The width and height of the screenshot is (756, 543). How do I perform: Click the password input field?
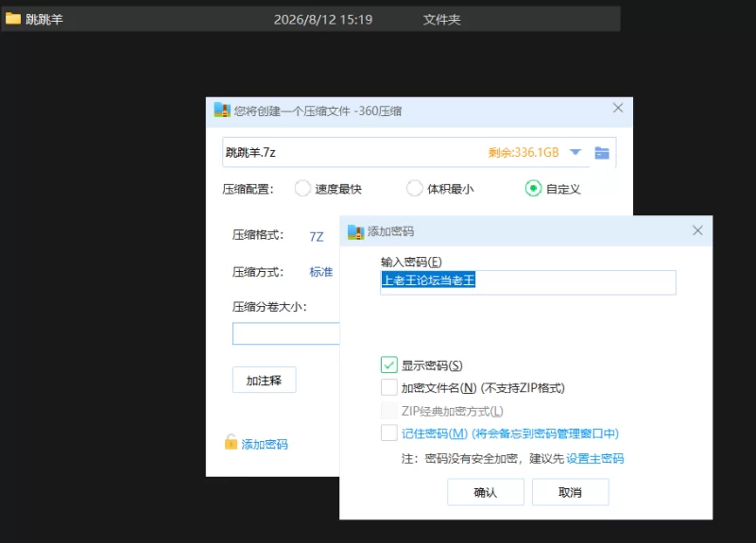click(528, 282)
